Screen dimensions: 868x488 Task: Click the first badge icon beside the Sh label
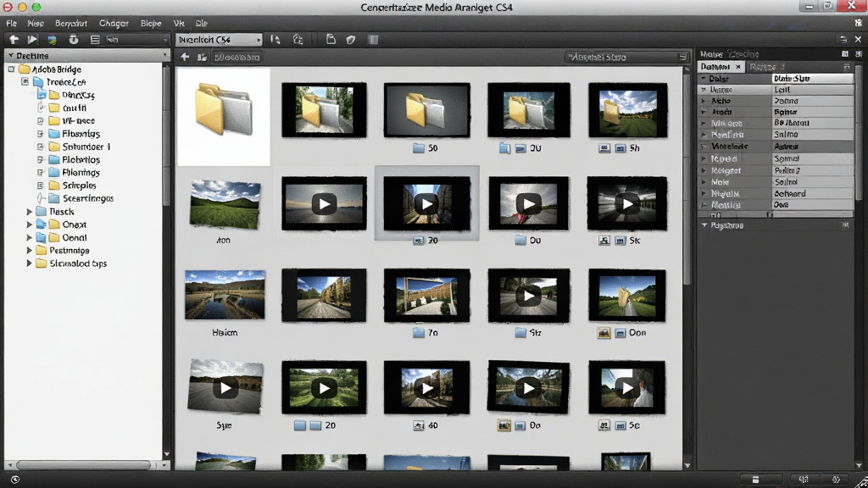pos(604,148)
